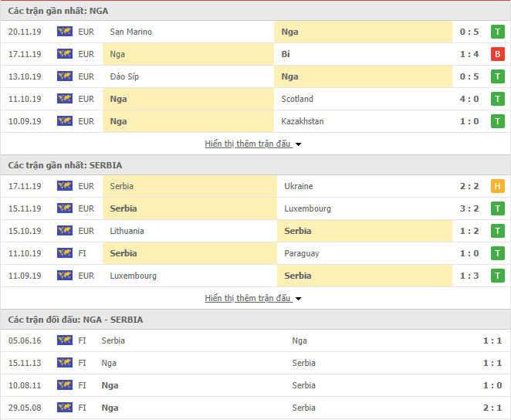Click dropdown arrow next to Serbia's show-more link
This screenshot has width=511, height=420.
click(299, 299)
